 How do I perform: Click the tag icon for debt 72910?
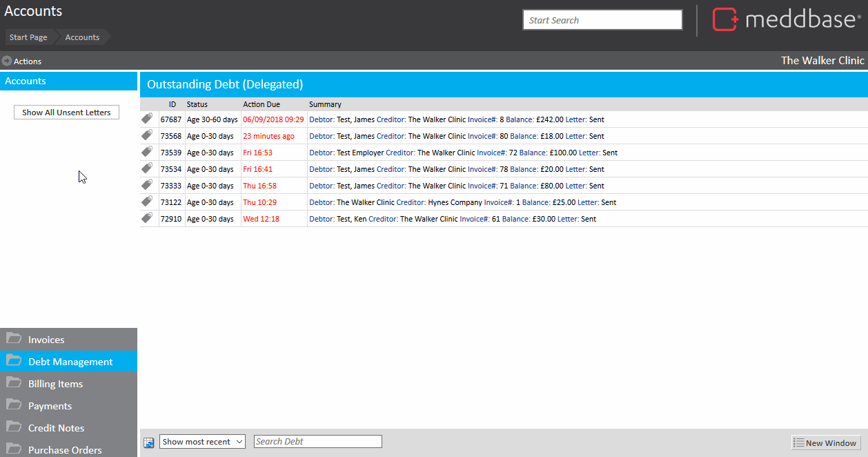[147, 218]
